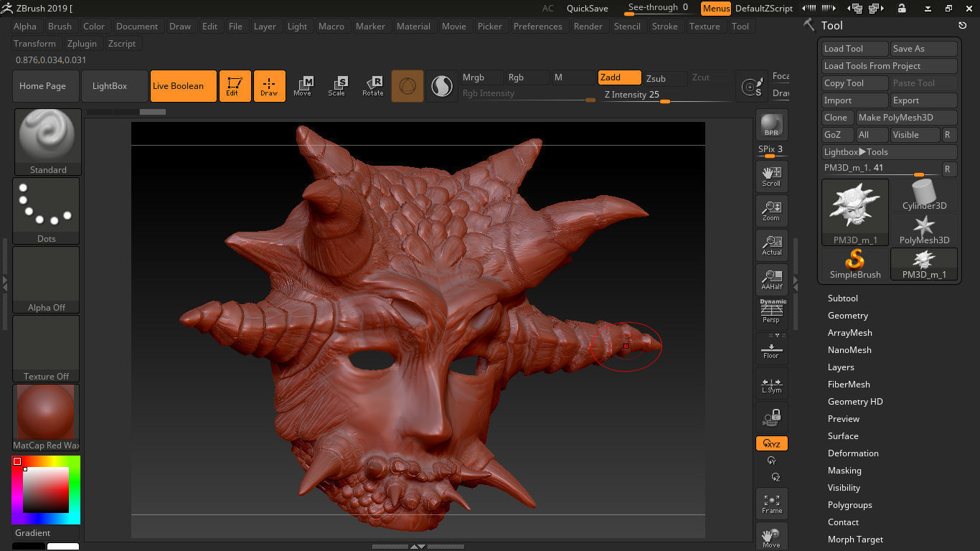The width and height of the screenshot is (980, 551).
Task: Click the BPR render button
Action: (x=771, y=125)
